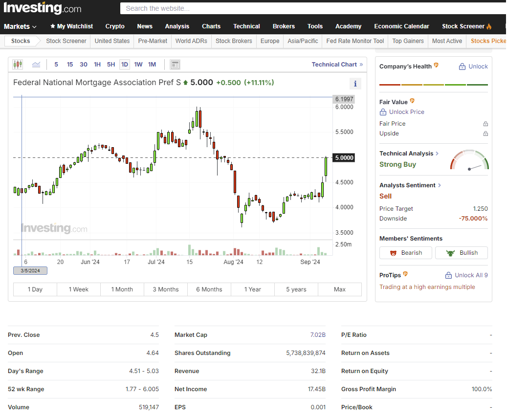Switch to the area chart icon
The image size is (507, 420).
tap(36, 64)
